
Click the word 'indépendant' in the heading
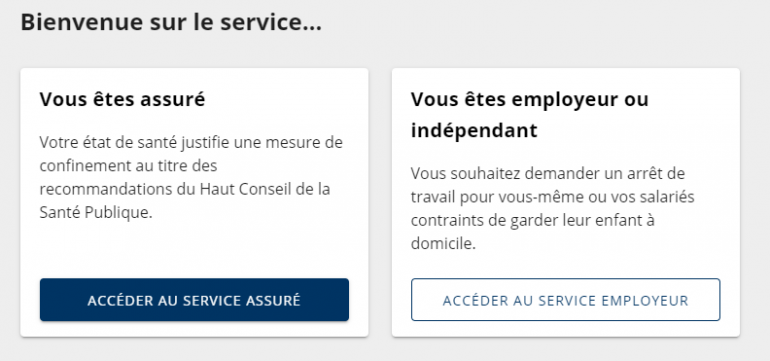(474, 130)
